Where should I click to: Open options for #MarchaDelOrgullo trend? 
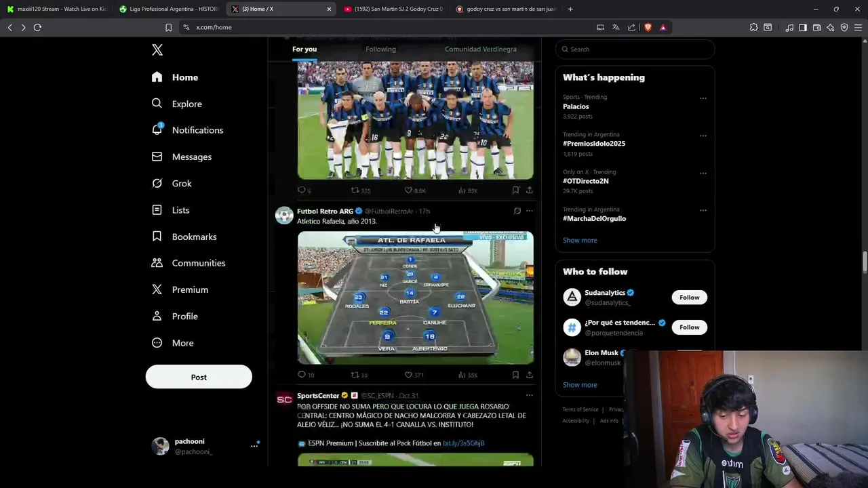(x=703, y=210)
